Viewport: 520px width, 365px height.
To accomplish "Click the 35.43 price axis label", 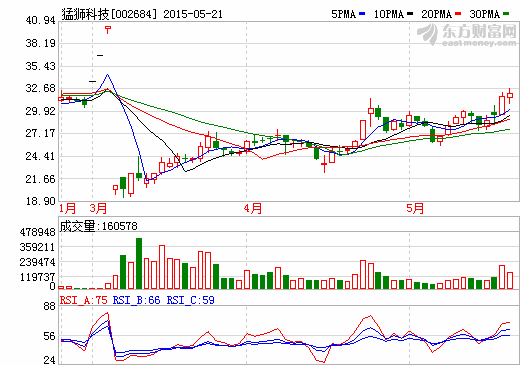I will tap(40, 66).
